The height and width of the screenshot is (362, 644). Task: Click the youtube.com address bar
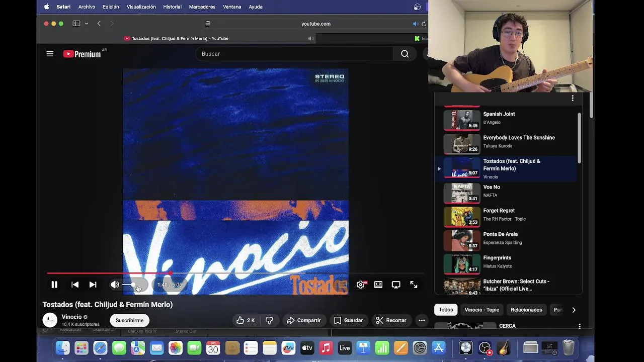[315, 24]
